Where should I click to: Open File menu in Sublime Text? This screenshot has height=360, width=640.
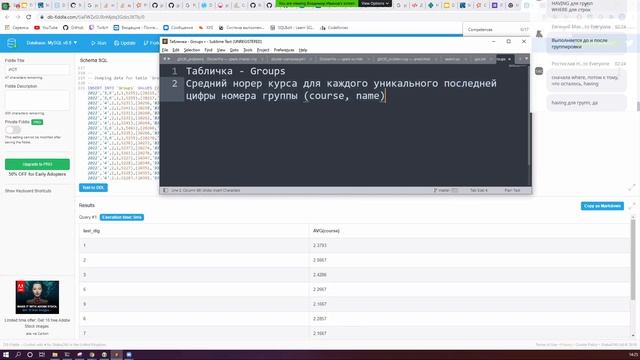point(165,50)
